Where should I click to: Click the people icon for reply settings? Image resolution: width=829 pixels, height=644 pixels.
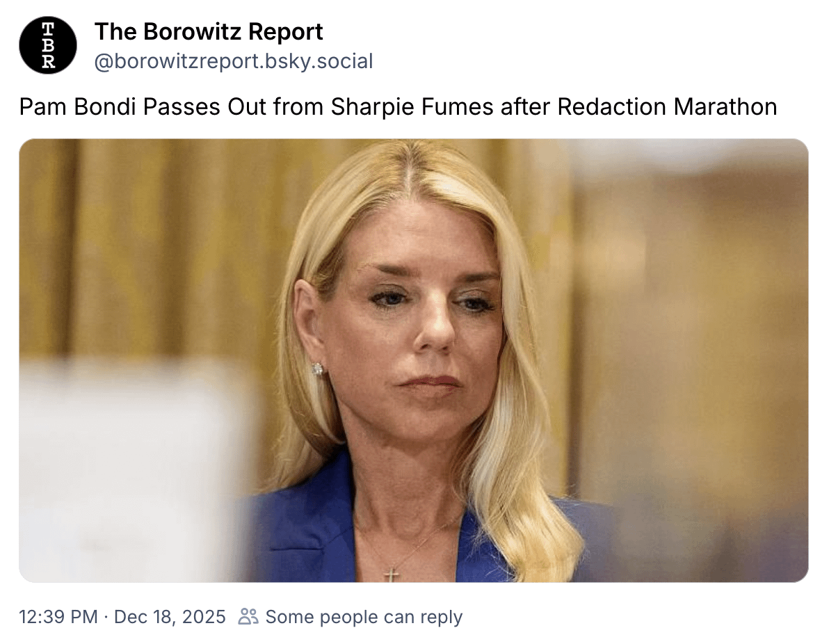pos(248,616)
